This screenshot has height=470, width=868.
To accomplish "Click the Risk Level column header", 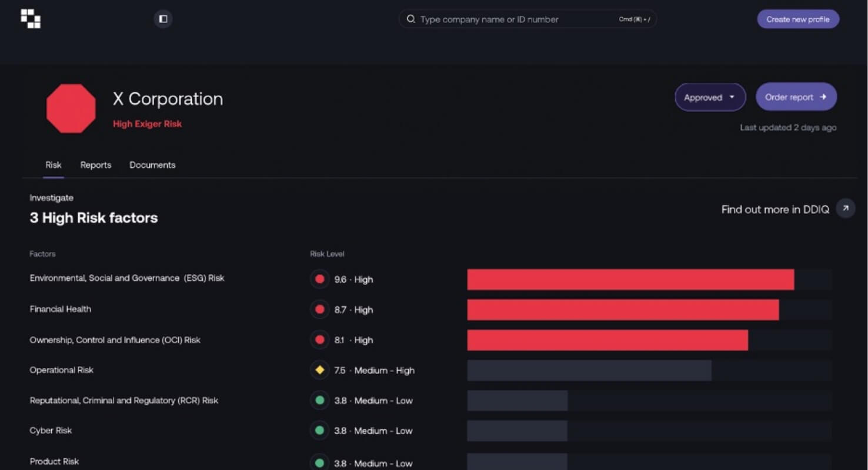I will [327, 254].
